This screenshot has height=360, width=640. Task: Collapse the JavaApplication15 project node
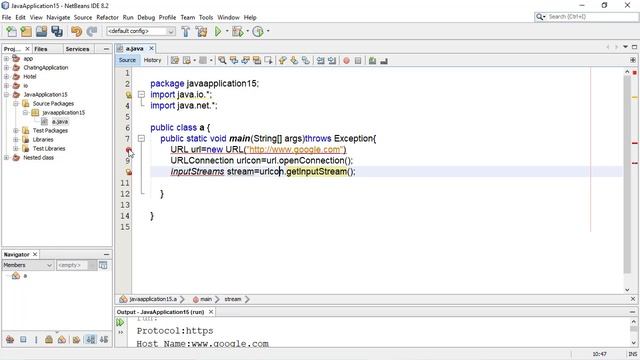[x=6, y=94]
